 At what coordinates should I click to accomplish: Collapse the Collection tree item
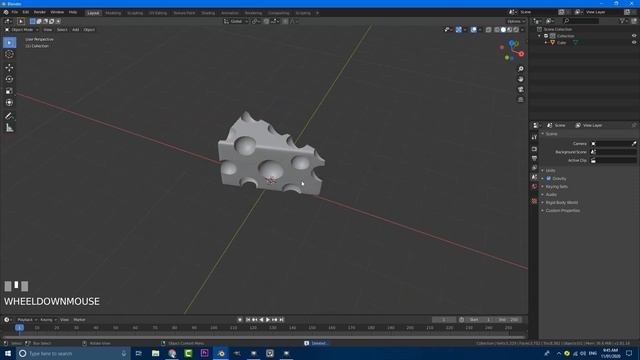540,36
